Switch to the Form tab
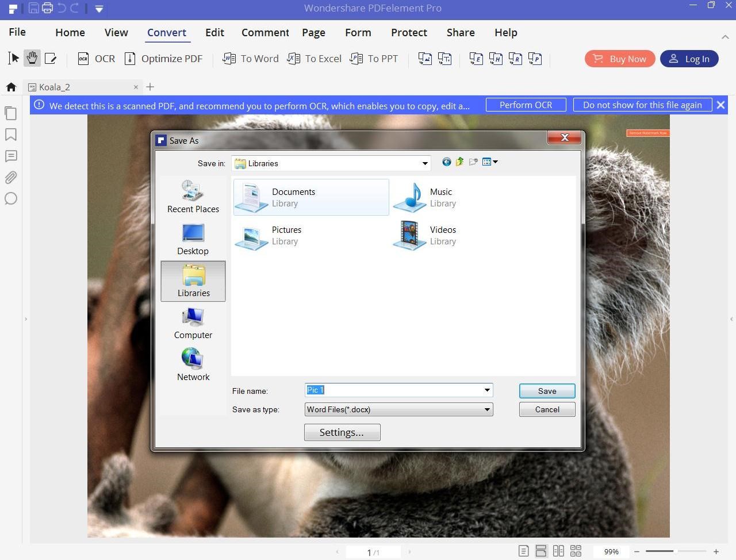The width and height of the screenshot is (736, 560). point(358,32)
